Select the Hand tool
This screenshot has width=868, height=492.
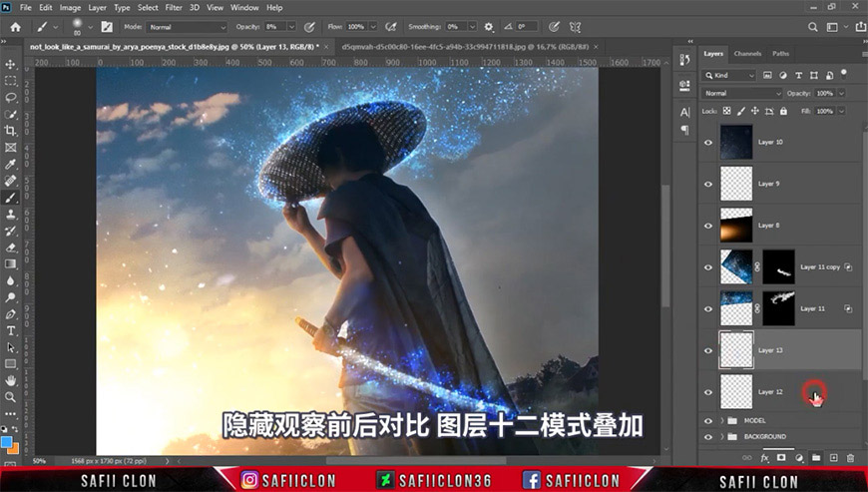10,381
